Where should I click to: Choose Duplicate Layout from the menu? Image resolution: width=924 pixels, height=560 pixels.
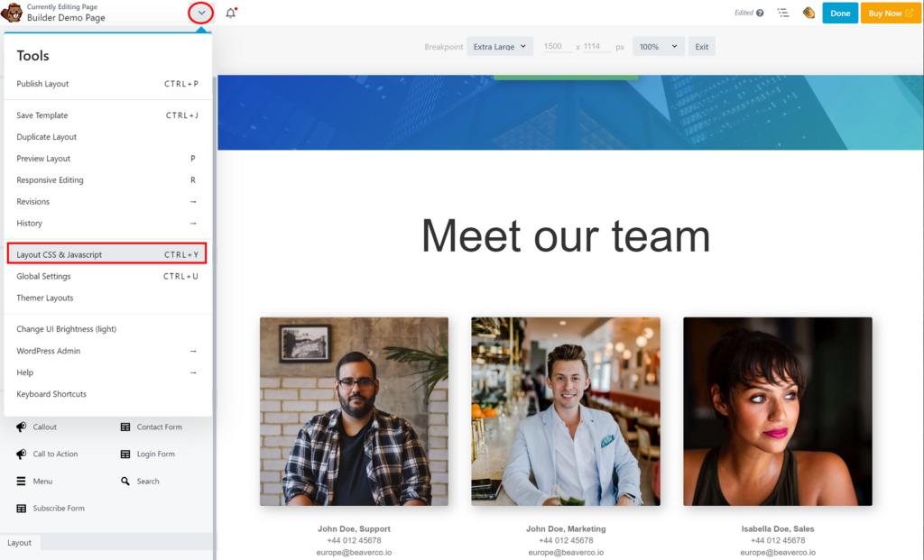[107, 136]
